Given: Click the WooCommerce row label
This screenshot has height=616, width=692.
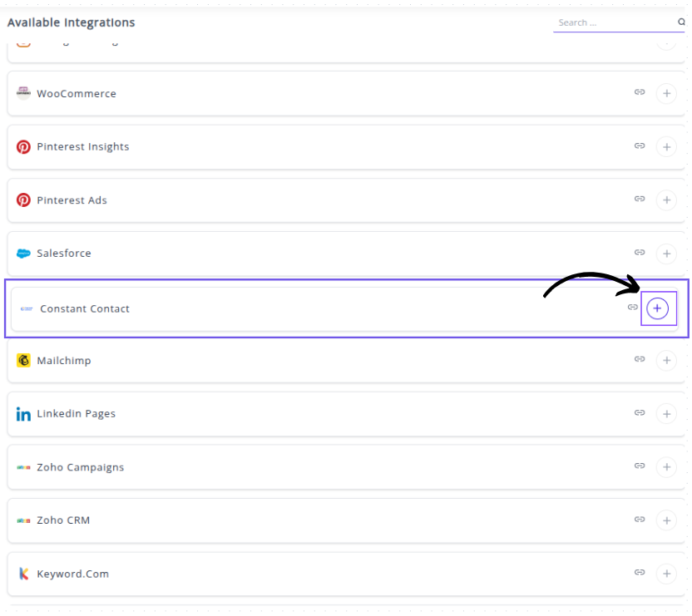Looking at the screenshot, I should pyautogui.click(x=77, y=94).
